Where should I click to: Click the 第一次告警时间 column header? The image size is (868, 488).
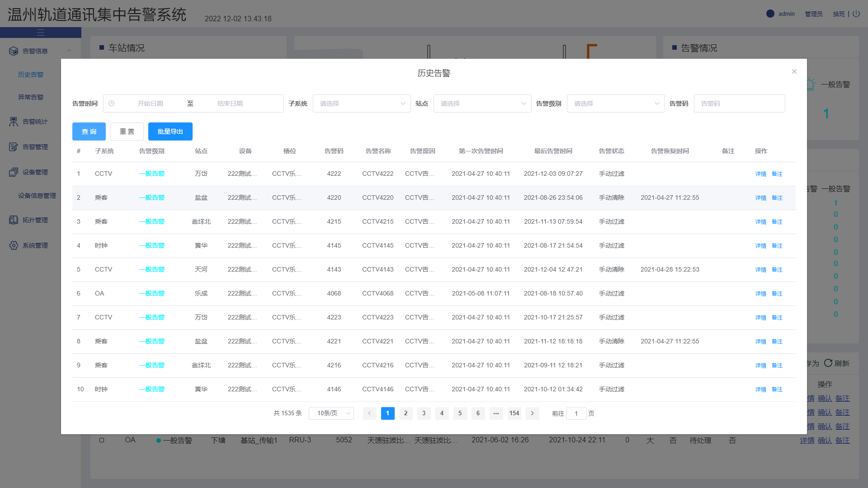point(481,151)
